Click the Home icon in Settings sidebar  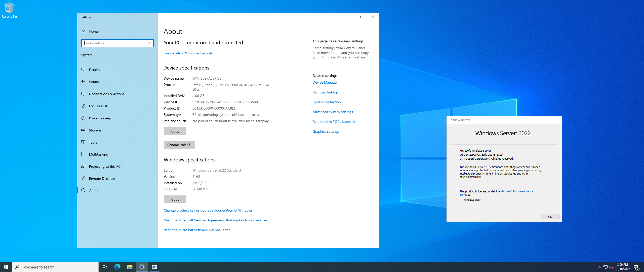coord(84,31)
